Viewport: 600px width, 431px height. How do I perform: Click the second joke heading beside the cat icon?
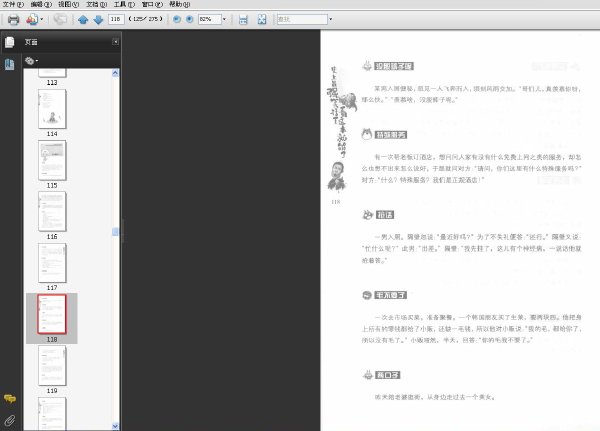(x=391, y=135)
